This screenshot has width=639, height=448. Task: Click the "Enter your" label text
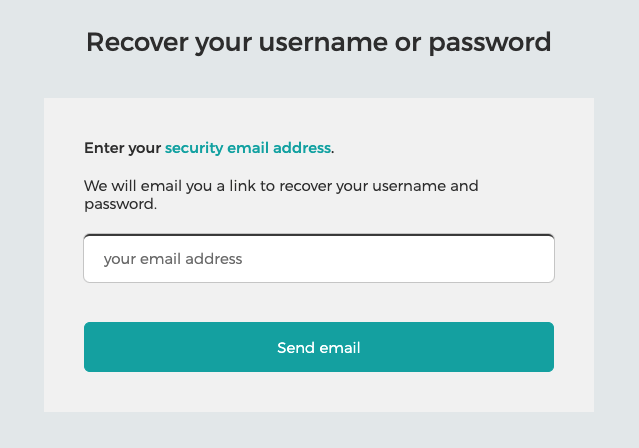(x=122, y=148)
